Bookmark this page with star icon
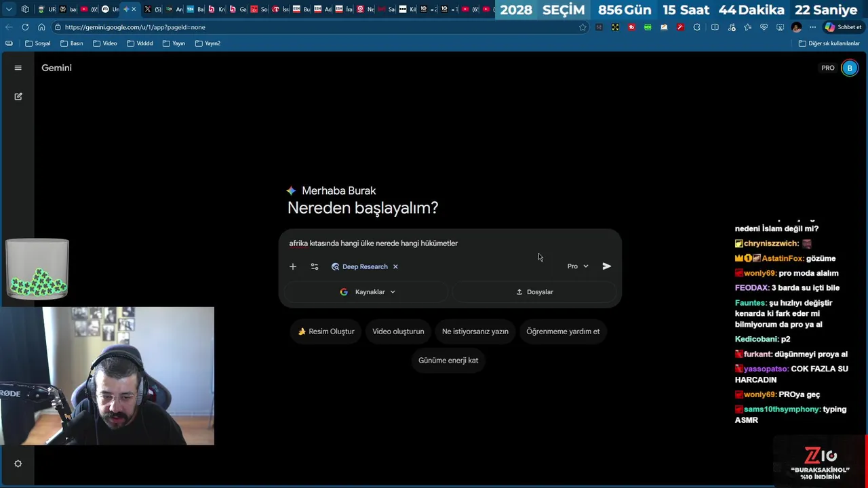Viewport: 868px width, 488px height. pos(583,27)
